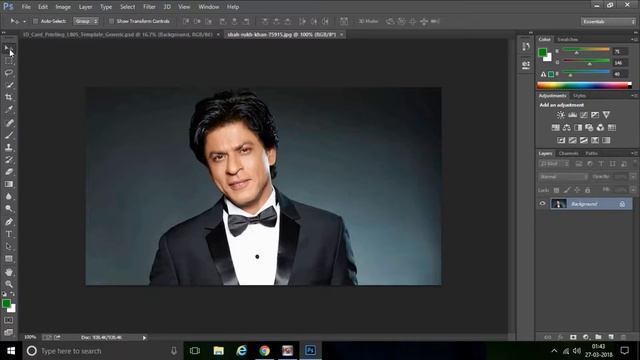Toggle lock image pixels brush icon

(567, 190)
